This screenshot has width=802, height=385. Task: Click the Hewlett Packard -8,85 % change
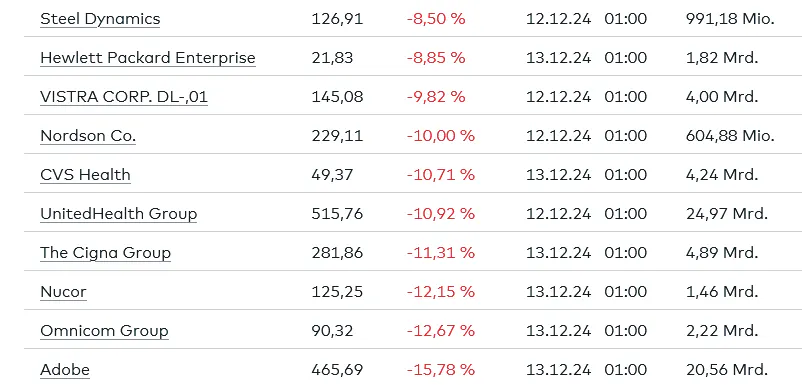(436, 58)
